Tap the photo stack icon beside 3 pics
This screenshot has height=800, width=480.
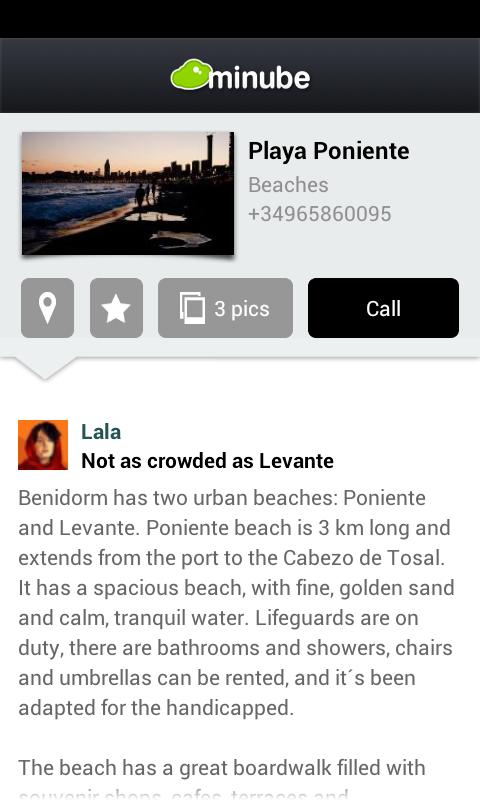click(192, 308)
